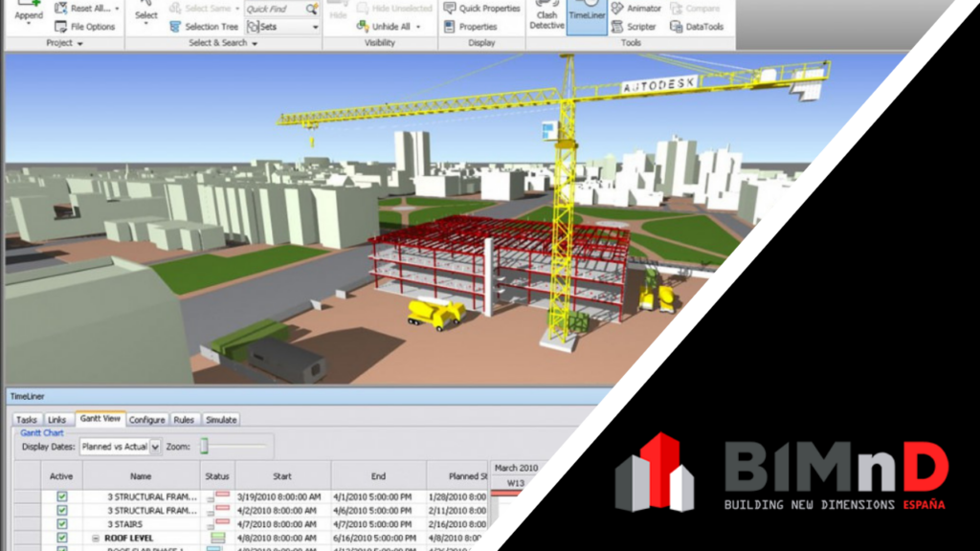This screenshot has height=551, width=980.
Task: Toggle Active checkbox for ROOF LEVEL
Action: (x=62, y=538)
